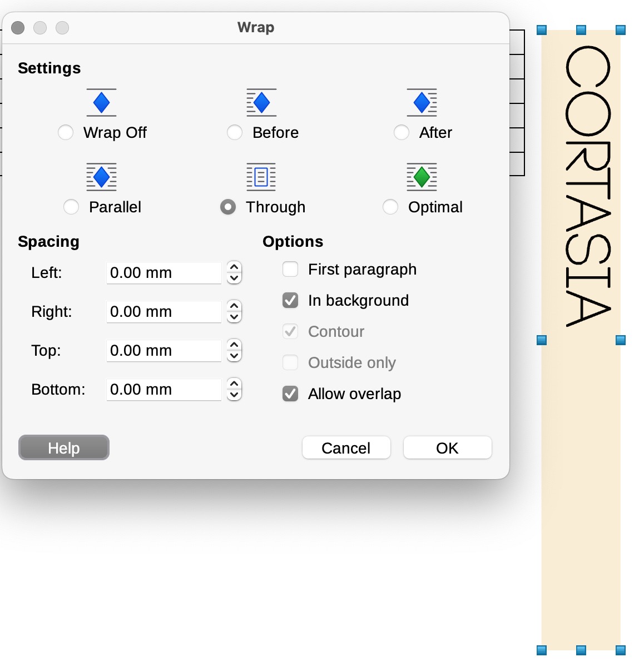
Task: Click the After wrap icon
Action: (422, 102)
